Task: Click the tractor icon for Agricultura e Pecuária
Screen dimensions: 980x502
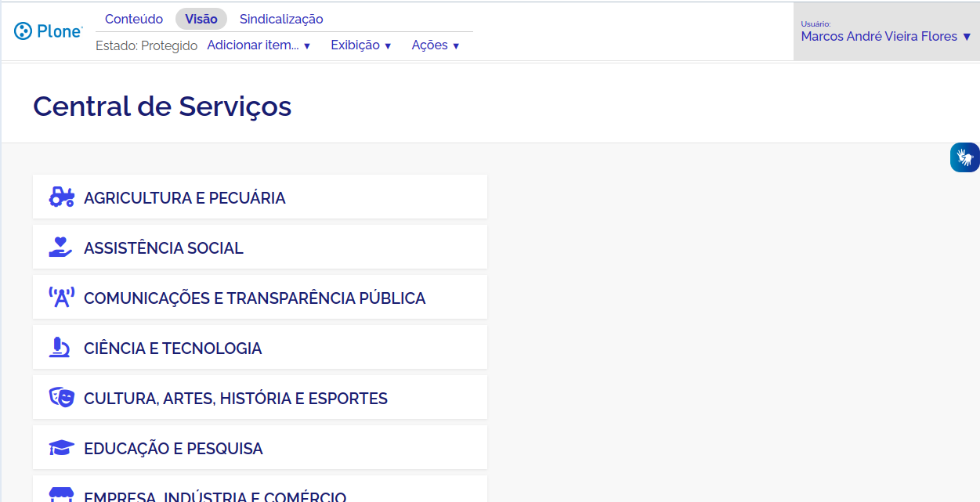Action: click(x=61, y=197)
